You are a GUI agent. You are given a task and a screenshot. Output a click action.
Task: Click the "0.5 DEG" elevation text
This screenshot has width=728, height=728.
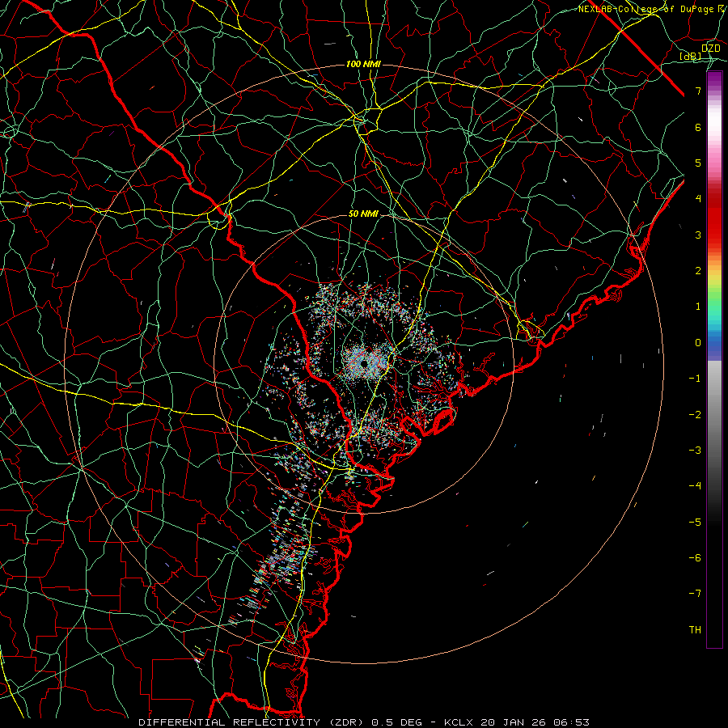[397, 722]
